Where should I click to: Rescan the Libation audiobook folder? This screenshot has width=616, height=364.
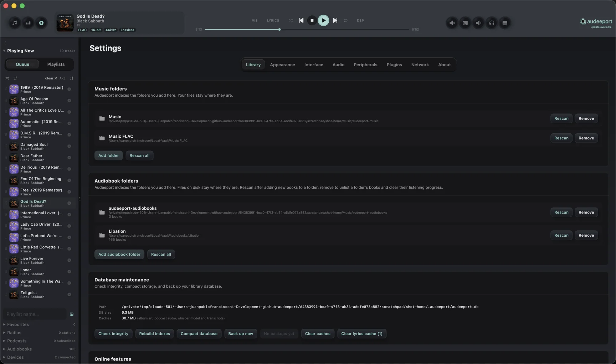point(561,235)
